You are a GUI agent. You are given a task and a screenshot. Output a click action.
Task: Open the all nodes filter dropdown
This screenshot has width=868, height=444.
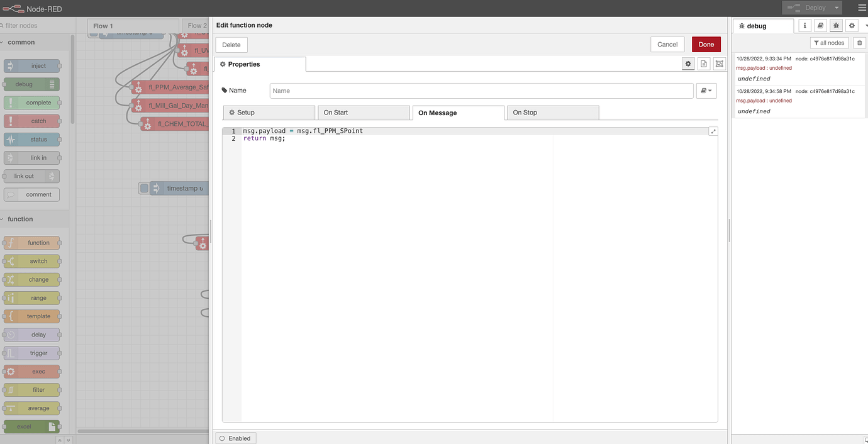829,43
